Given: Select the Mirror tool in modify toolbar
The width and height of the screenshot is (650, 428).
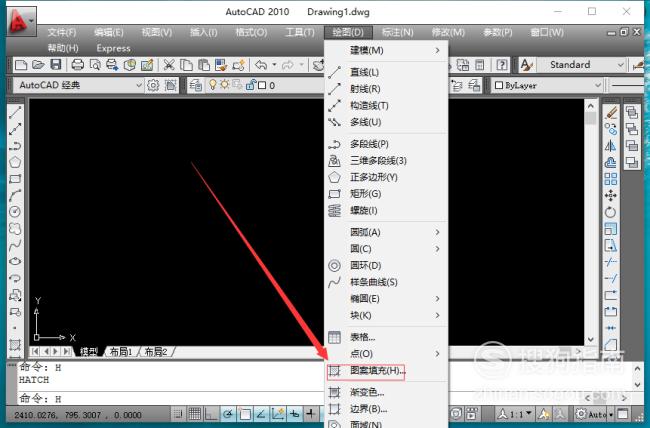Looking at the screenshot, I should tap(611, 146).
